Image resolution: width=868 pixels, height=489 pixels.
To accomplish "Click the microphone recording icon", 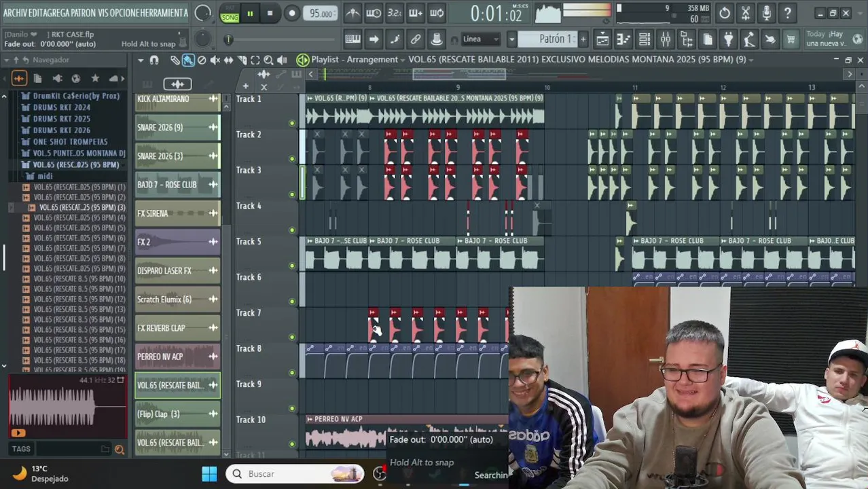I will [x=767, y=13].
